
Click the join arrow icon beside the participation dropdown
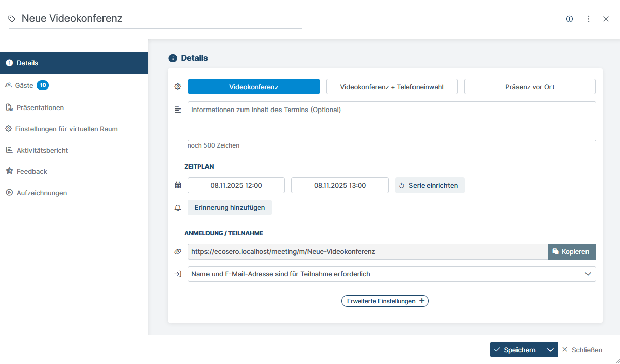(x=178, y=274)
